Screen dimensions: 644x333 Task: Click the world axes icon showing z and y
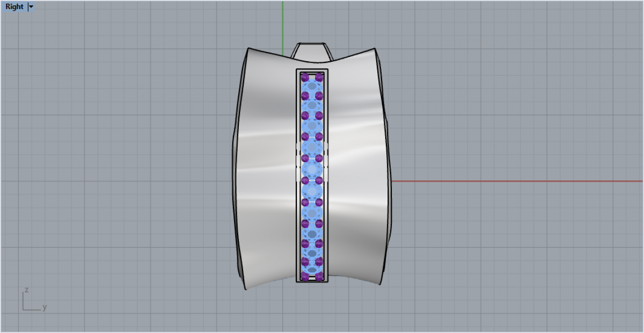coord(34,300)
